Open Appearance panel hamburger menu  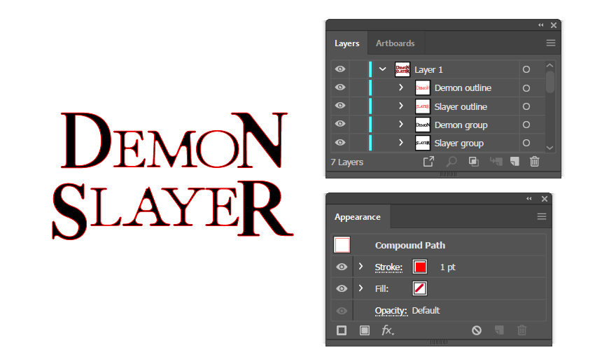(x=542, y=216)
